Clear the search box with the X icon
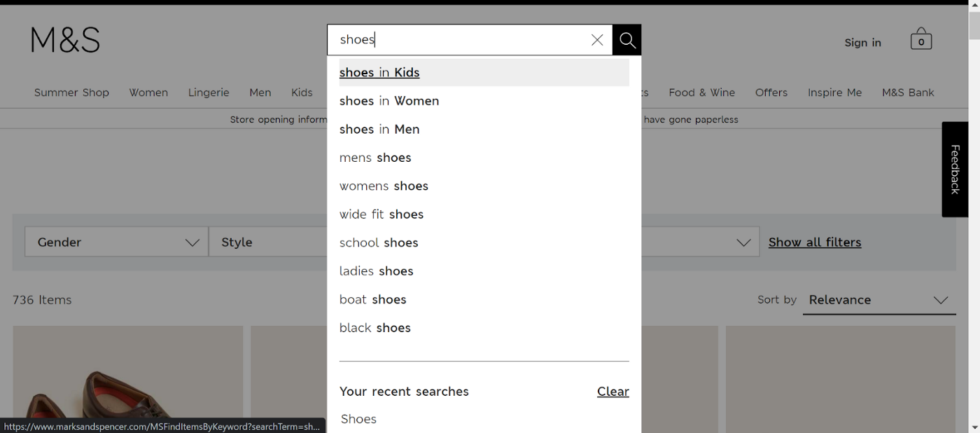Viewport: 980px width, 433px height. point(597,40)
